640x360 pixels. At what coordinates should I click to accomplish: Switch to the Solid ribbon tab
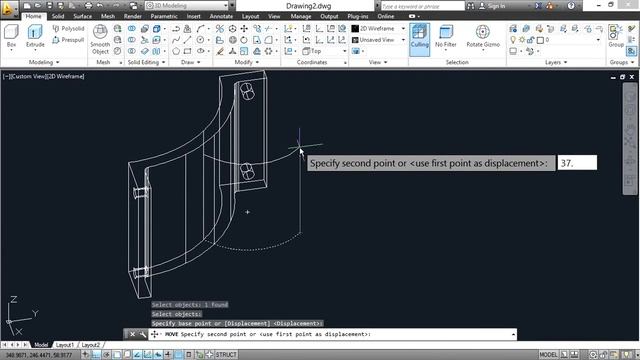click(x=58, y=16)
